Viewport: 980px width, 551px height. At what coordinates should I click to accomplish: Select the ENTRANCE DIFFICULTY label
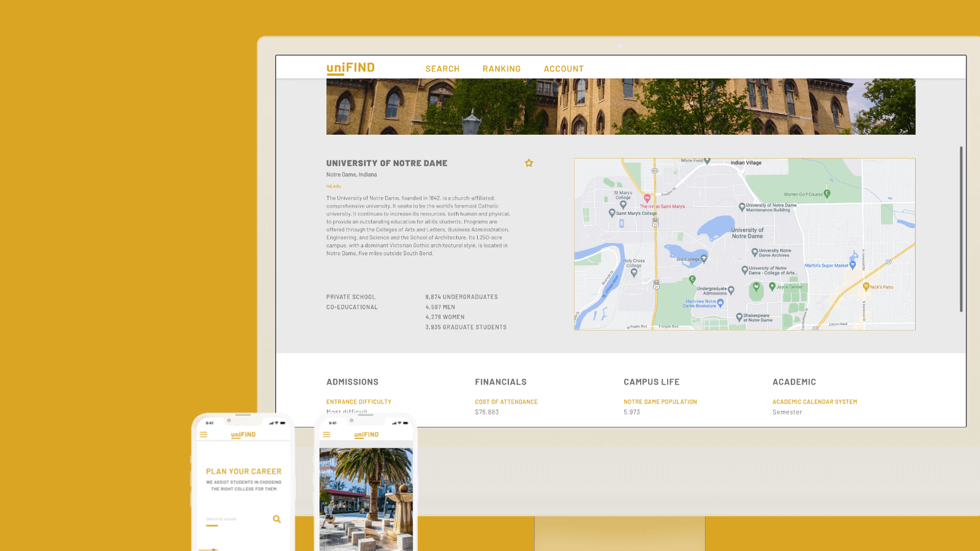[x=359, y=402]
